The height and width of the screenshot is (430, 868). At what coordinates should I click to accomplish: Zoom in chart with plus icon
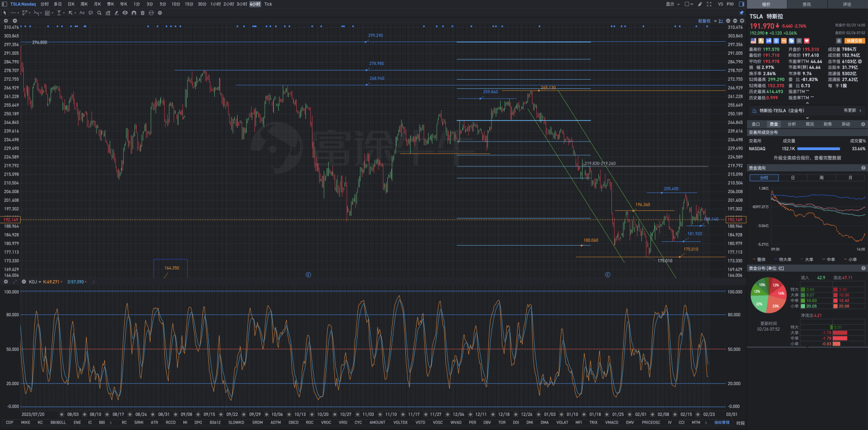(742, 21)
